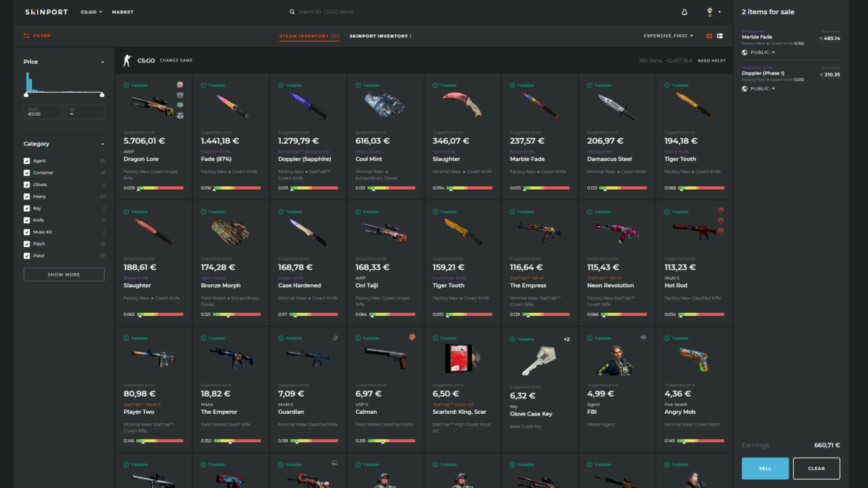
Task: Switch to grid view layout
Action: click(709, 36)
